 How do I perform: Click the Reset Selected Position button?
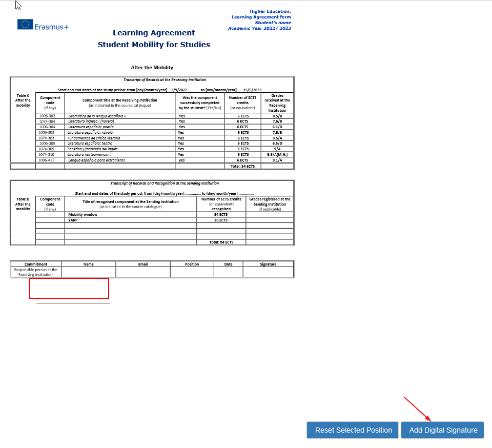coord(353,430)
